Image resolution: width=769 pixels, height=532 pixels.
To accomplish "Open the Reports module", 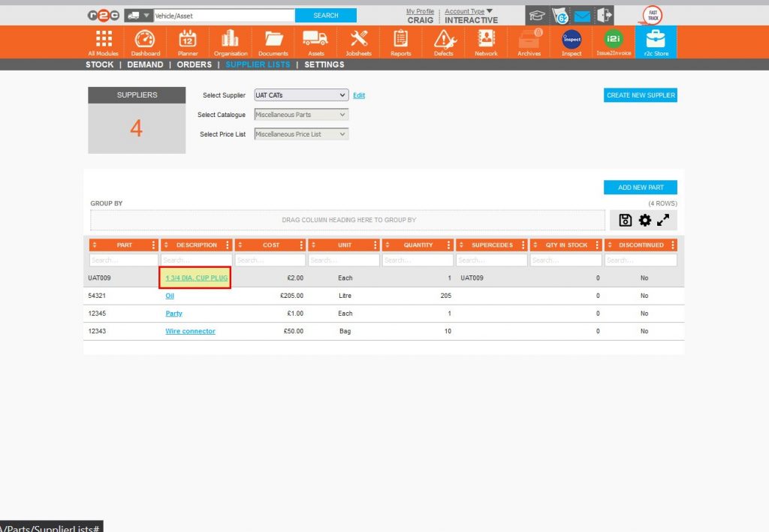I will tap(400, 41).
